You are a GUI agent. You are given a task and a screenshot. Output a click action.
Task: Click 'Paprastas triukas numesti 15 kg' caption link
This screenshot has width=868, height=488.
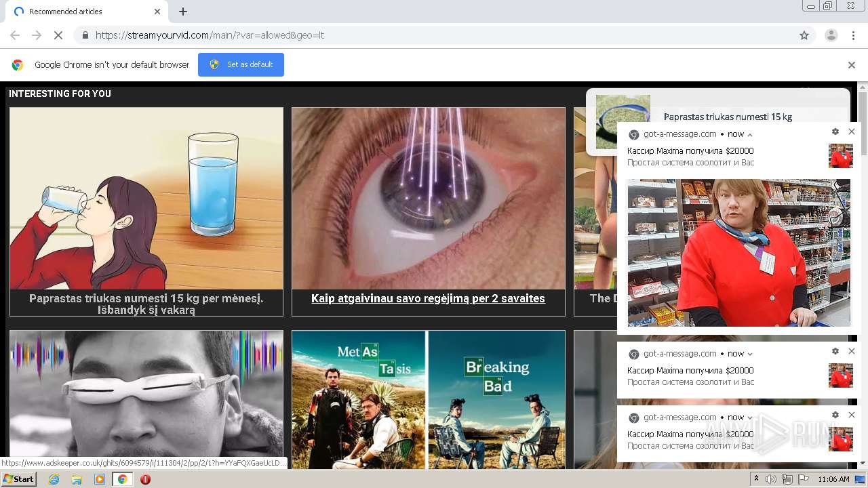tap(146, 304)
